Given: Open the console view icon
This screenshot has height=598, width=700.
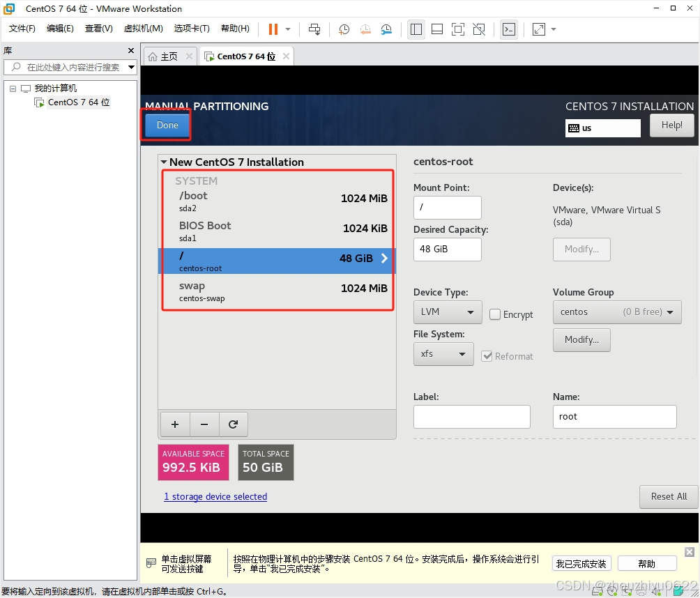Looking at the screenshot, I should [509, 29].
